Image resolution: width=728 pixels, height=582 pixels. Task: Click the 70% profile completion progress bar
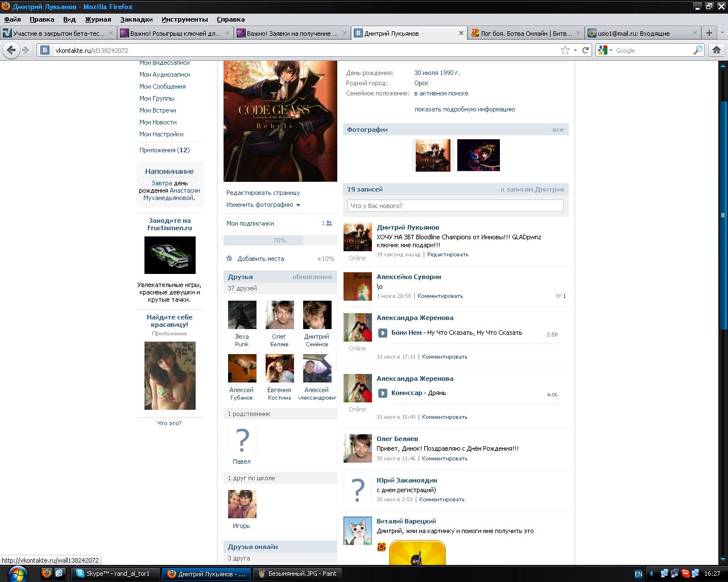[x=279, y=240]
